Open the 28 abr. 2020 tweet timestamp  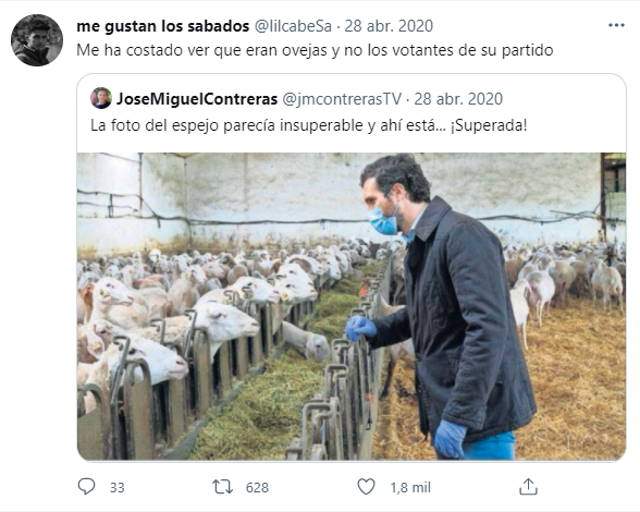tap(389, 26)
